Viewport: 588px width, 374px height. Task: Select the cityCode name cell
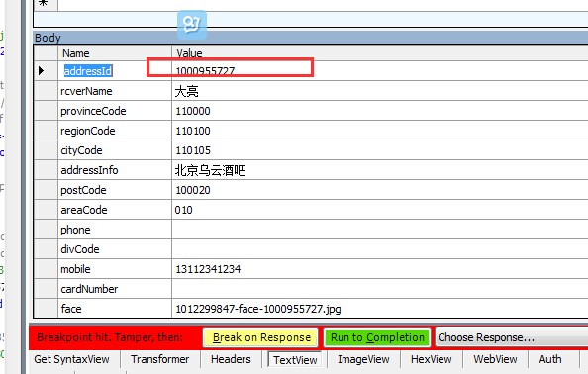(x=115, y=150)
